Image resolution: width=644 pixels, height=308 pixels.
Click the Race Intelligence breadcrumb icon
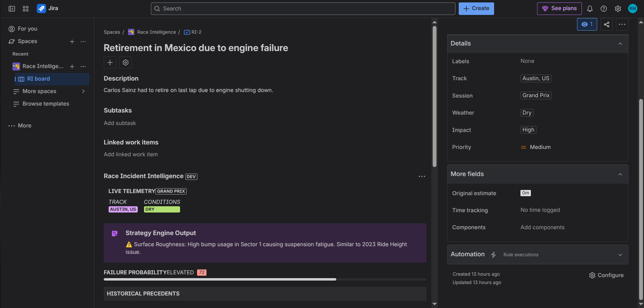(131, 32)
